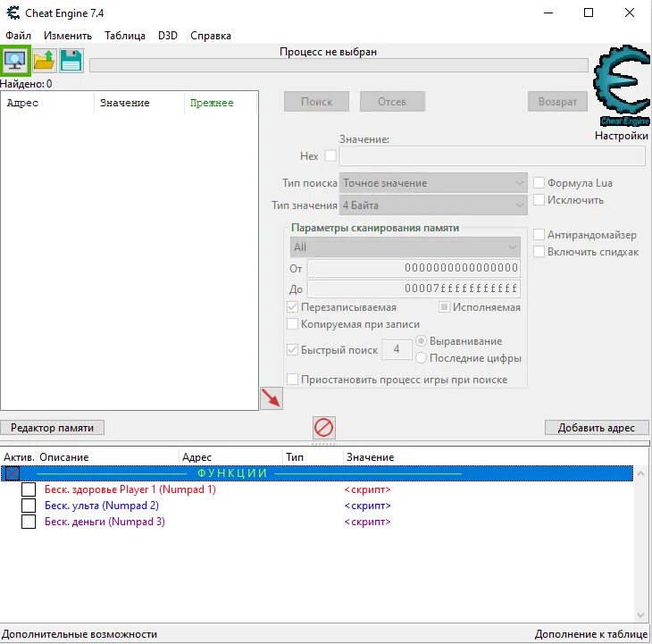This screenshot has width=652, height=644.
Task: Maximize the Cheat Engine window
Action: (x=589, y=13)
